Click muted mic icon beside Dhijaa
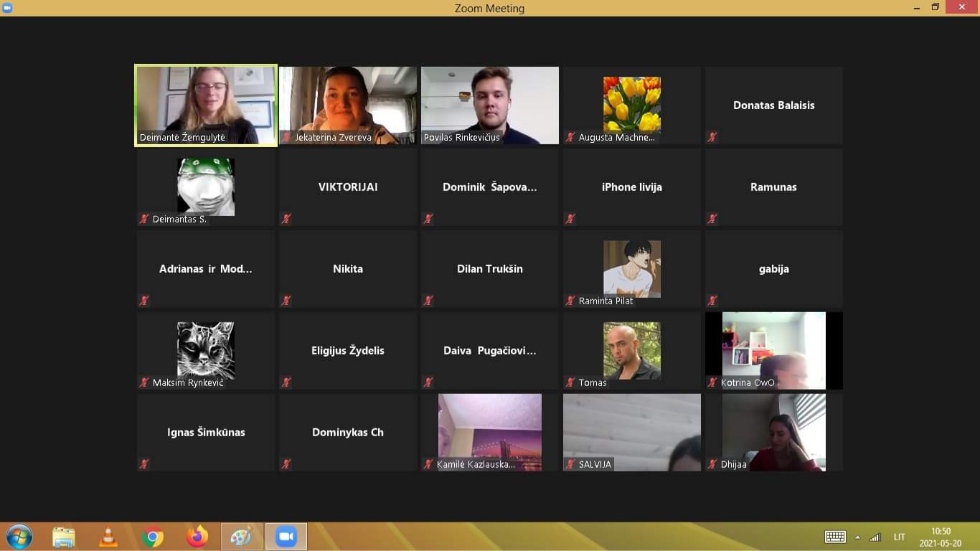 coord(712,464)
